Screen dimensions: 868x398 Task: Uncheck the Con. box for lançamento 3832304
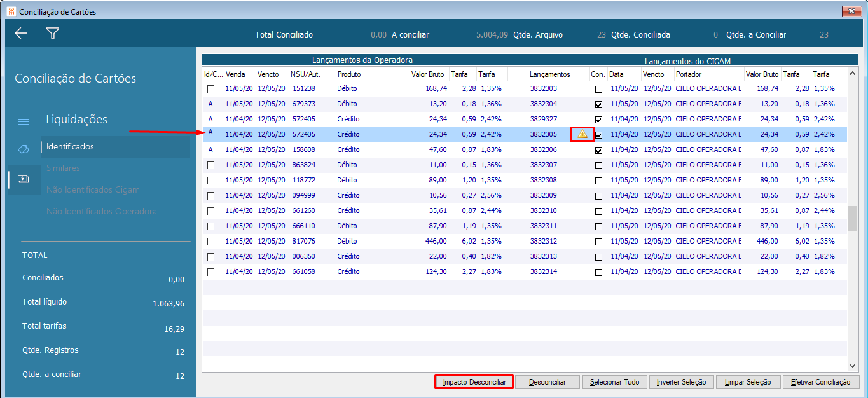coord(598,104)
